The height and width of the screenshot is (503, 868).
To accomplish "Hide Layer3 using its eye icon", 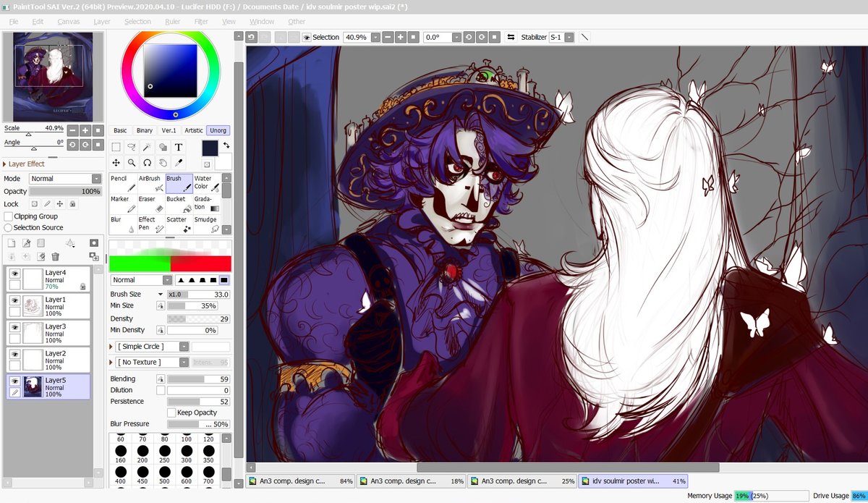I will pos(14,327).
